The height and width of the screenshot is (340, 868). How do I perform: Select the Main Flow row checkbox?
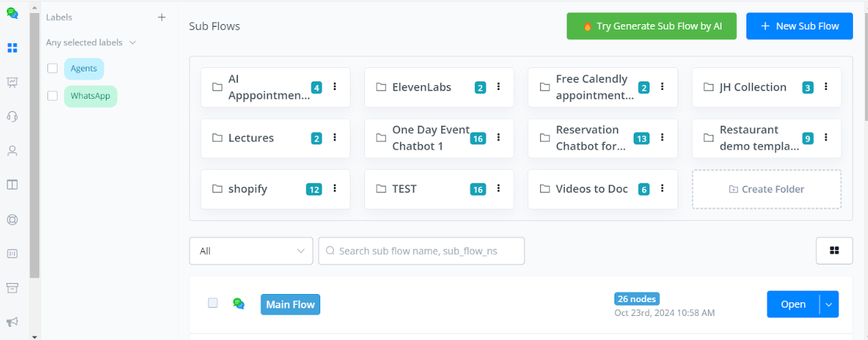(x=213, y=303)
